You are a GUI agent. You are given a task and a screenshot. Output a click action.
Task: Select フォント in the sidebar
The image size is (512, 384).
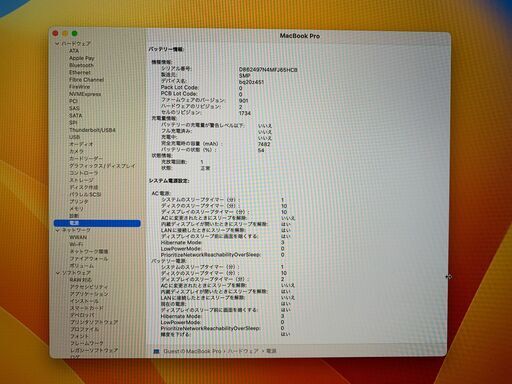tap(79, 336)
